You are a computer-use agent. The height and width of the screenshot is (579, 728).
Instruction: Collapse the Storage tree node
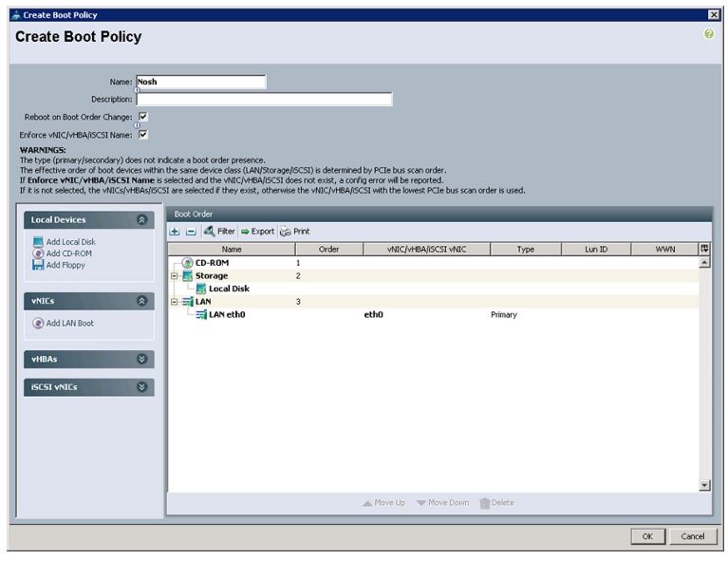coord(174,276)
